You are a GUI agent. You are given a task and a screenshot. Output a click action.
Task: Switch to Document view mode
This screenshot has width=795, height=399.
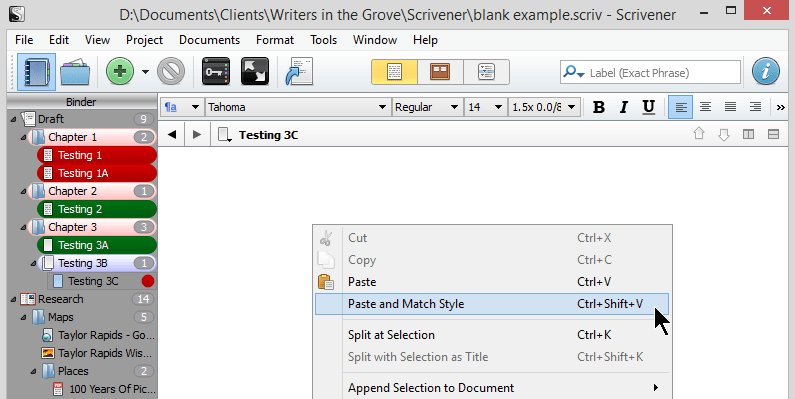(x=394, y=72)
